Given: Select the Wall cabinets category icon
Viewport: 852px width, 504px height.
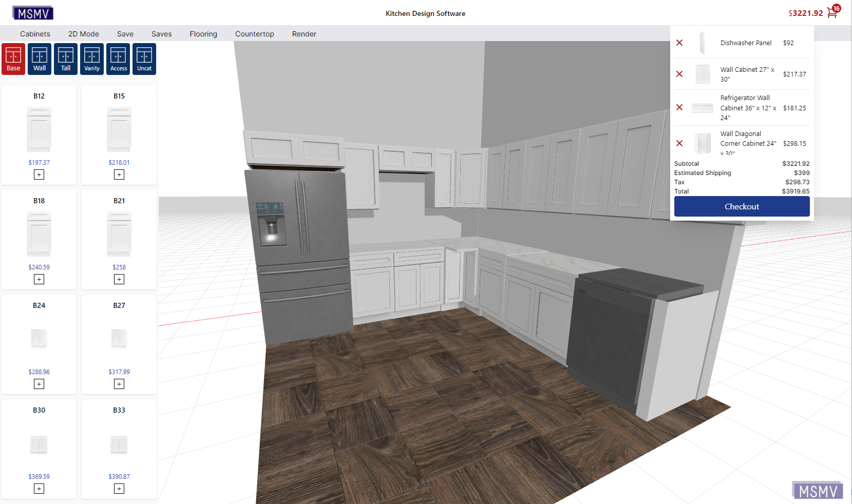Looking at the screenshot, I should coord(39,59).
